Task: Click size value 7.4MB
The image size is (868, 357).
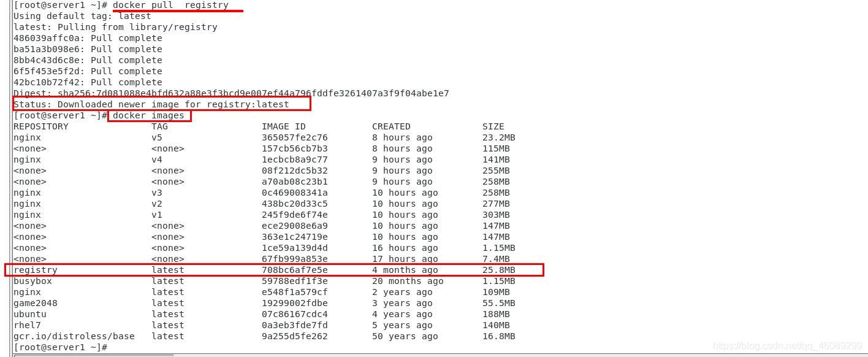Action: 496,259
